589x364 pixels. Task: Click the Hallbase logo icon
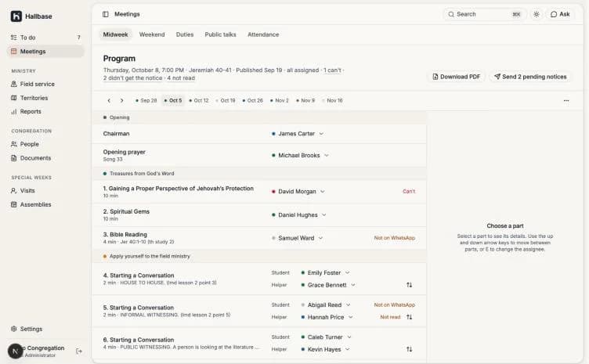point(16,16)
